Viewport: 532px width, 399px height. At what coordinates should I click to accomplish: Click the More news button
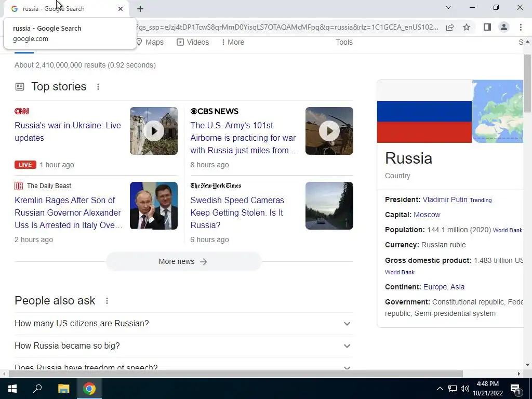[183, 262]
